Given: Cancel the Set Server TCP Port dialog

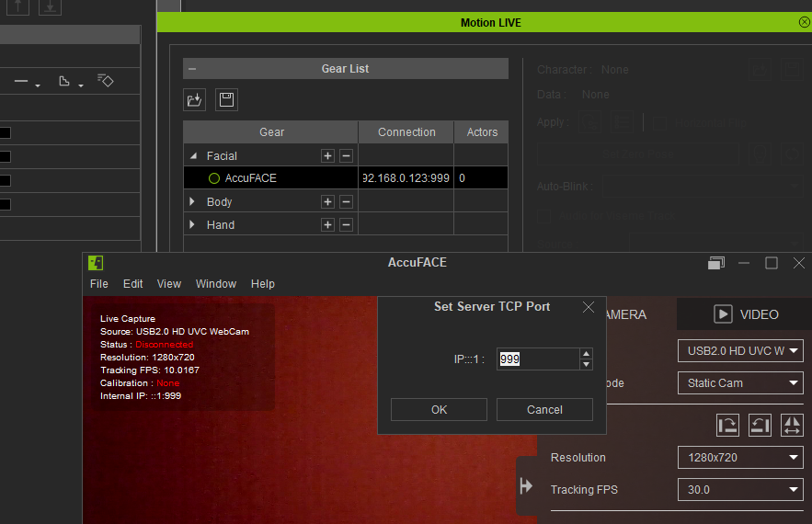Looking at the screenshot, I should pyautogui.click(x=544, y=410).
